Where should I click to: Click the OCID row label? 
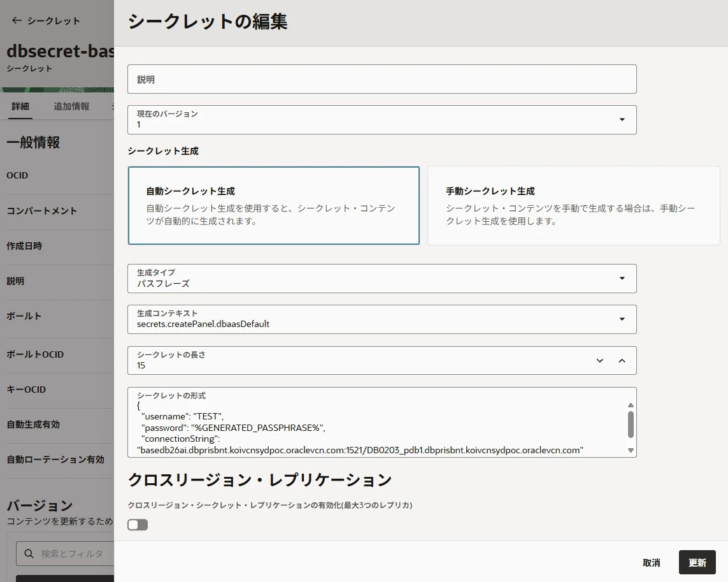(17, 175)
